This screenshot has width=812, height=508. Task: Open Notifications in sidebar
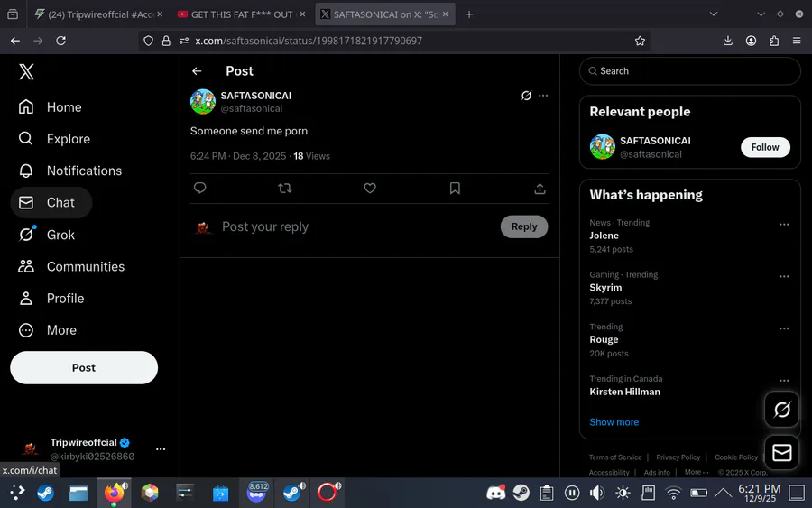[69, 171]
